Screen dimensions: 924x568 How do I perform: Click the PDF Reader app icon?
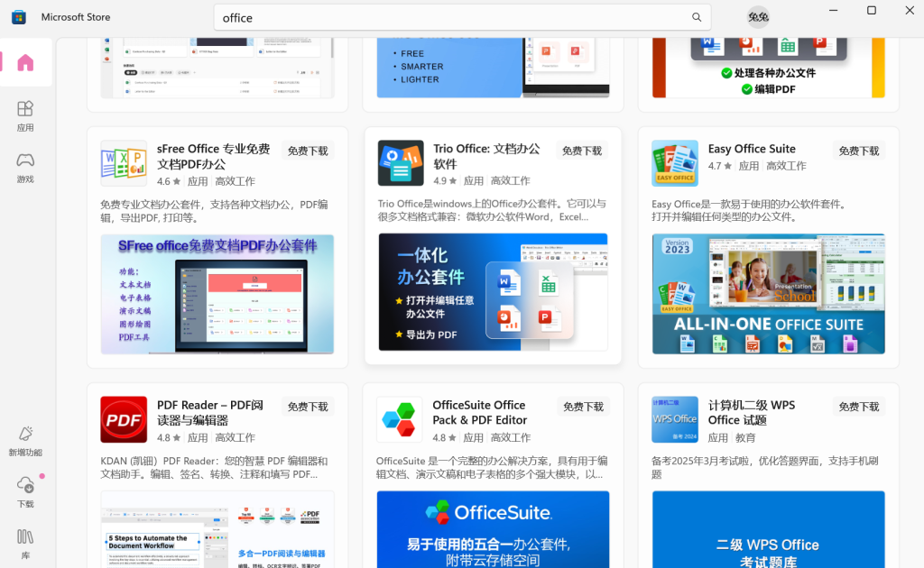point(124,419)
